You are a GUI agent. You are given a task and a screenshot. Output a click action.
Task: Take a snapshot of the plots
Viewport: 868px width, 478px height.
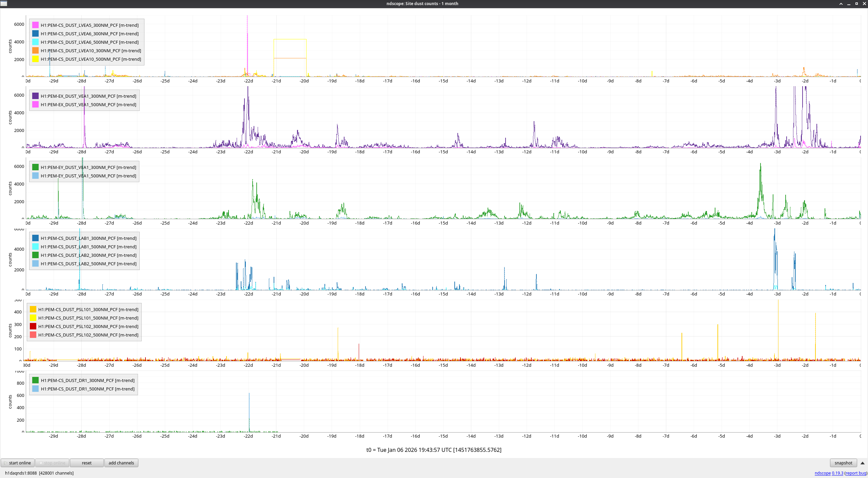click(x=843, y=463)
